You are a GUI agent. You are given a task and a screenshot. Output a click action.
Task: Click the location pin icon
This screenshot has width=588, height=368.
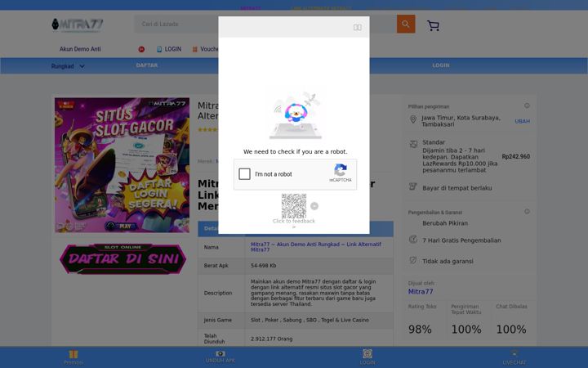pos(413,119)
